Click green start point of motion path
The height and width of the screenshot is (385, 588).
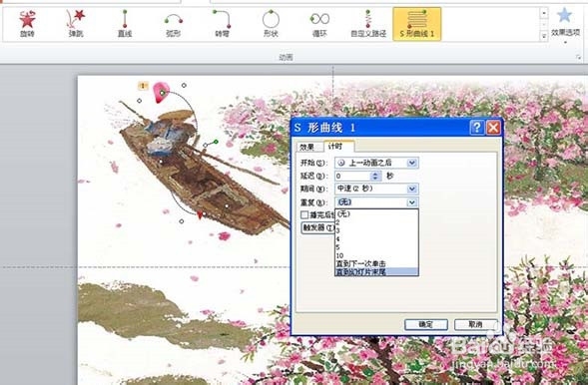click(163, 93)
